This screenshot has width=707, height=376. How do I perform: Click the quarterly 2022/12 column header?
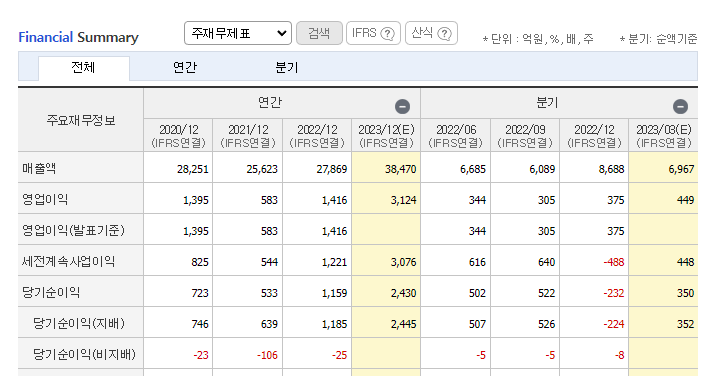pyautogui.click(x=594, y=136)
